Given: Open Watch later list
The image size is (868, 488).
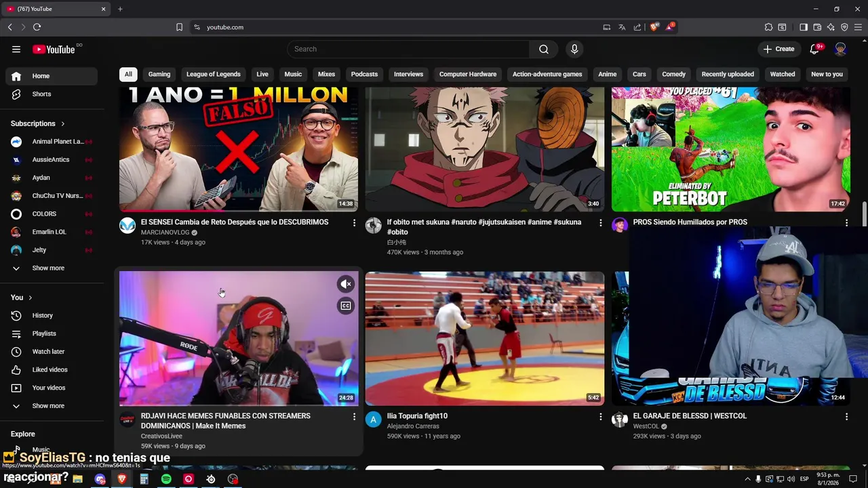Looking at the screenshot, I should pos(52,352).
